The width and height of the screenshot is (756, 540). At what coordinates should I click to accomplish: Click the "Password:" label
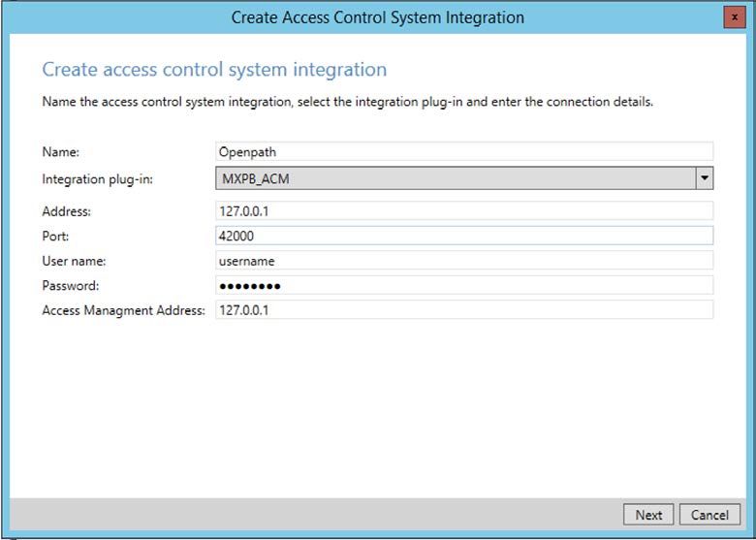click(x=71, y=285)
